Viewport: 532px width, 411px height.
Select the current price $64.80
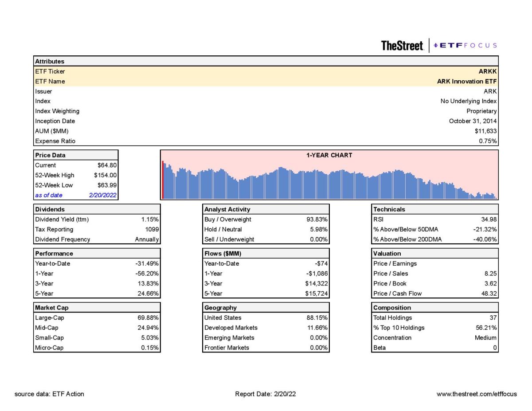pyautogui.click(x=107, y=165)
